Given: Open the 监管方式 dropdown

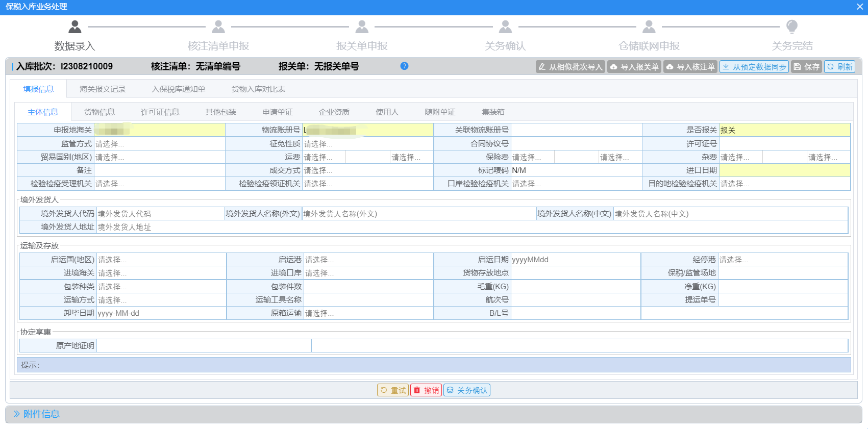Looking at the screenshot, I should 159,144.
